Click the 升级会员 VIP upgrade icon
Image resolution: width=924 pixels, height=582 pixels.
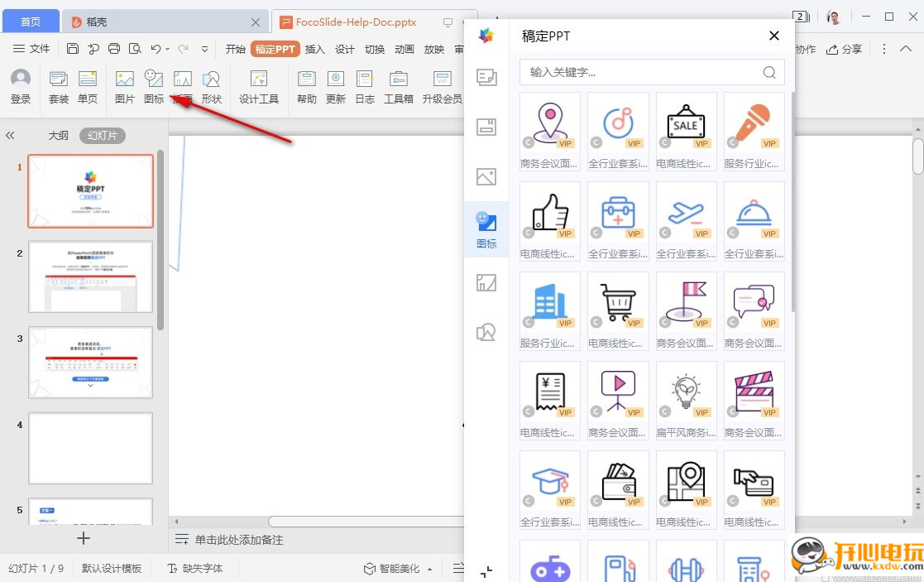tap(442, 87)
